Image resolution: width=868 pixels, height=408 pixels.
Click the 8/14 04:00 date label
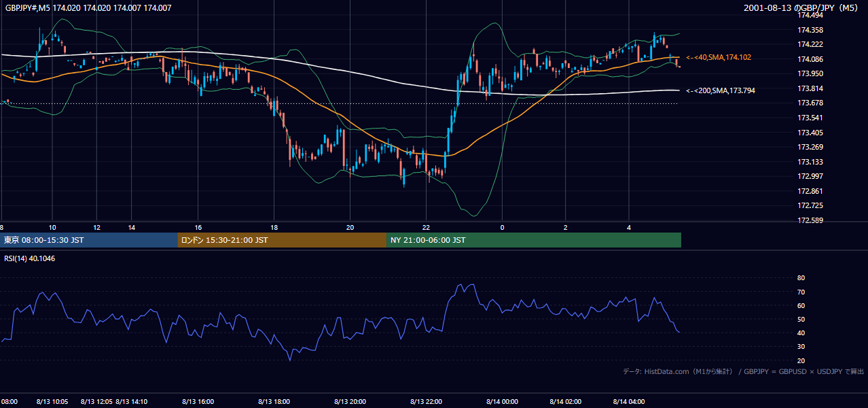(x=629, y=402)
